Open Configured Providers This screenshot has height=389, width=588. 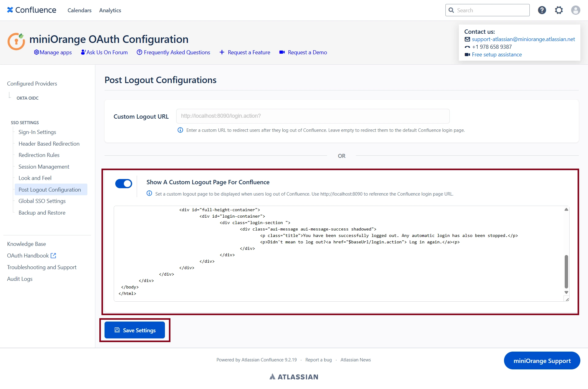tap(32, 84)
